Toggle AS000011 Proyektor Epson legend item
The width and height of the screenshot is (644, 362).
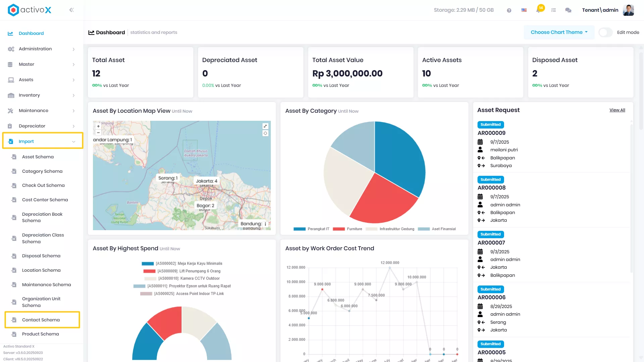[182, 286]
